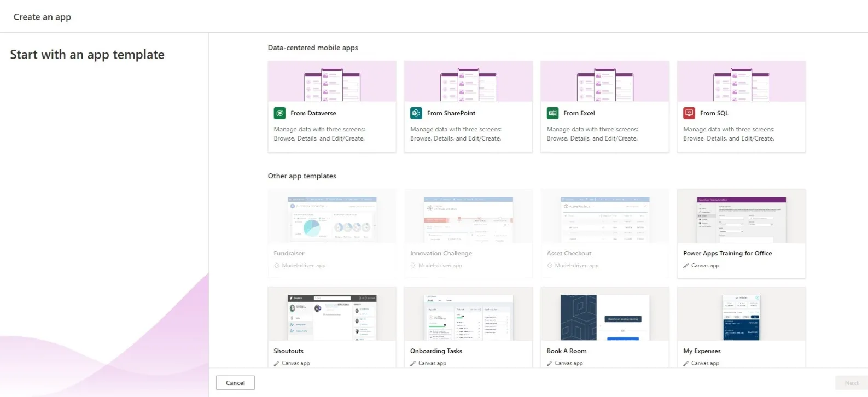
Task: Click Model-driven app label under Innovation Challenge
Action: pyautogui.click(x=440, y=266)
